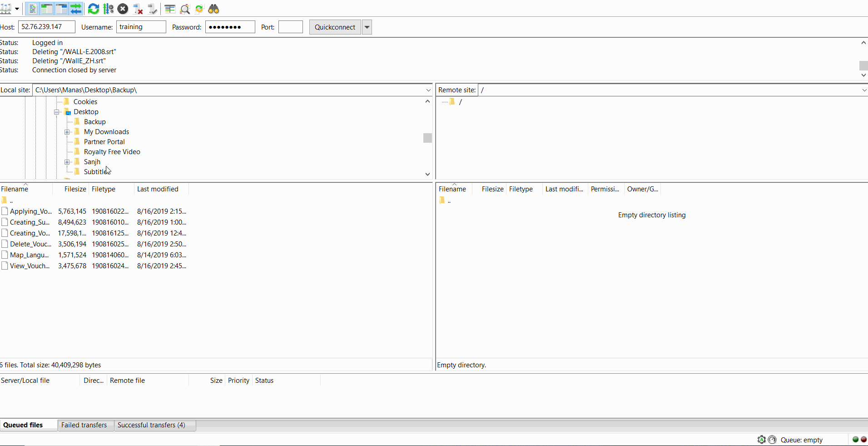Click the Username field

141,27
